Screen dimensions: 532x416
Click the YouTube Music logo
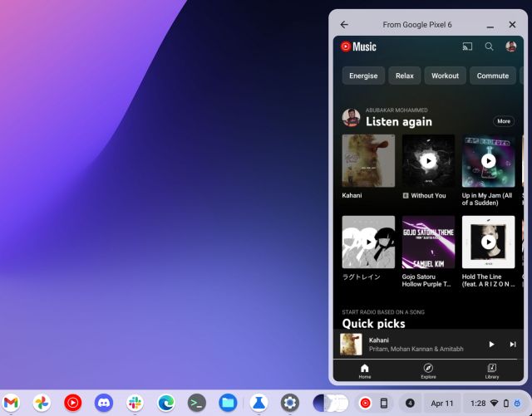(x=358, y=46)
